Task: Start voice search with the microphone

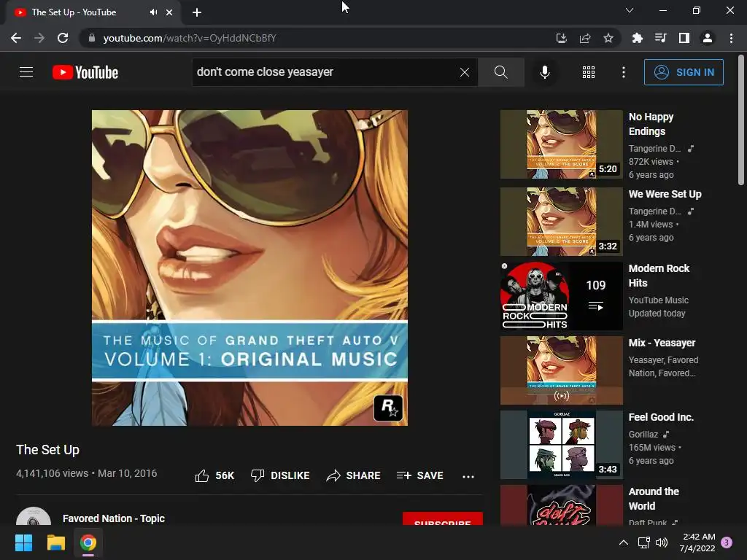Action: coord(544,72)
